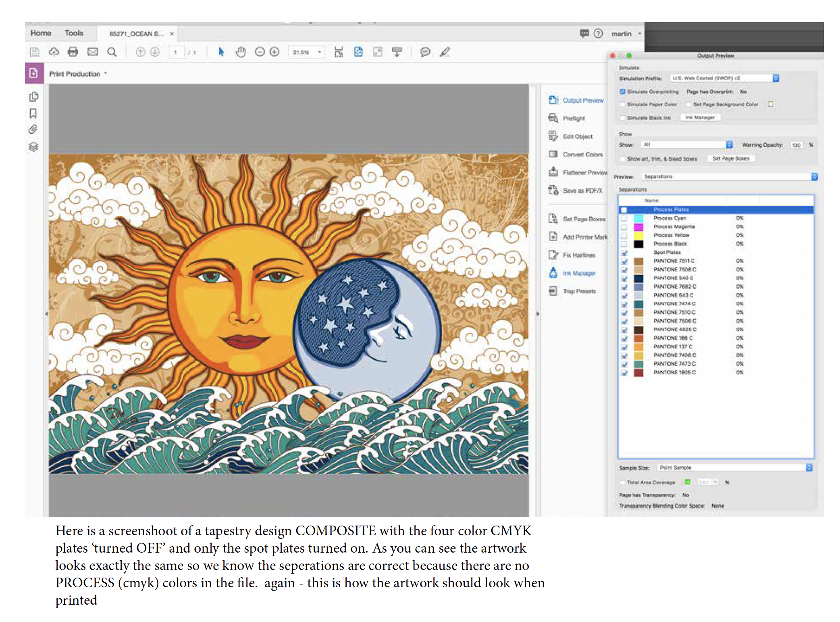Click the zoom out minus icon
Image resolution: width=840 pixels, height=622 pixels.
260,52
